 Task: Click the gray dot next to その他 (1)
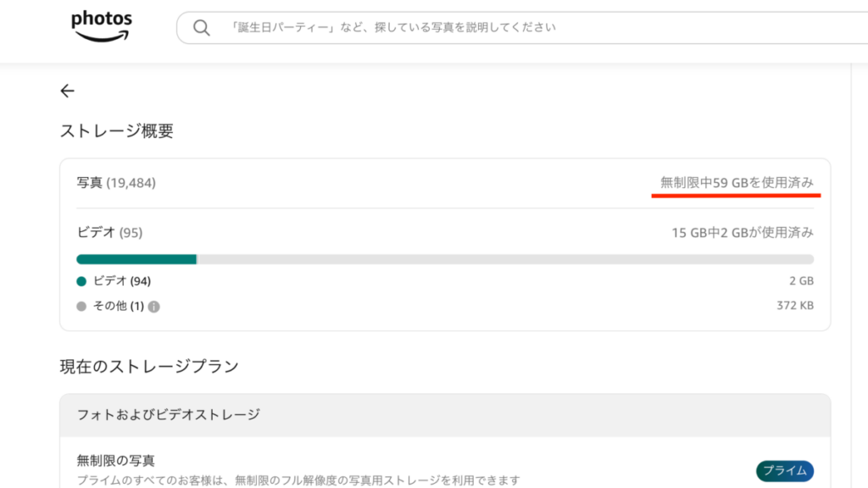[81, 307]
